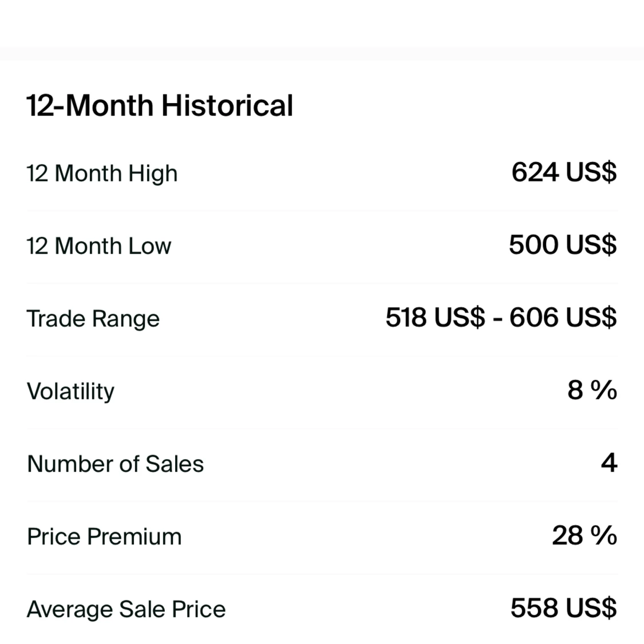
Task: Click the "12-Month Historical" section heading
Action: 160,106
